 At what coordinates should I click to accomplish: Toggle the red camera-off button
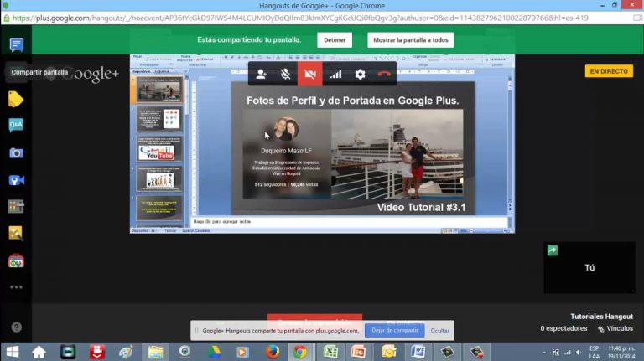click(x=309, y=74)
